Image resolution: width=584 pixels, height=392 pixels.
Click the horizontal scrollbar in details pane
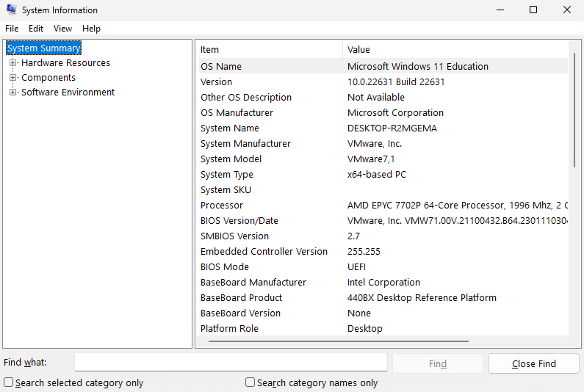tap(339, 341)
